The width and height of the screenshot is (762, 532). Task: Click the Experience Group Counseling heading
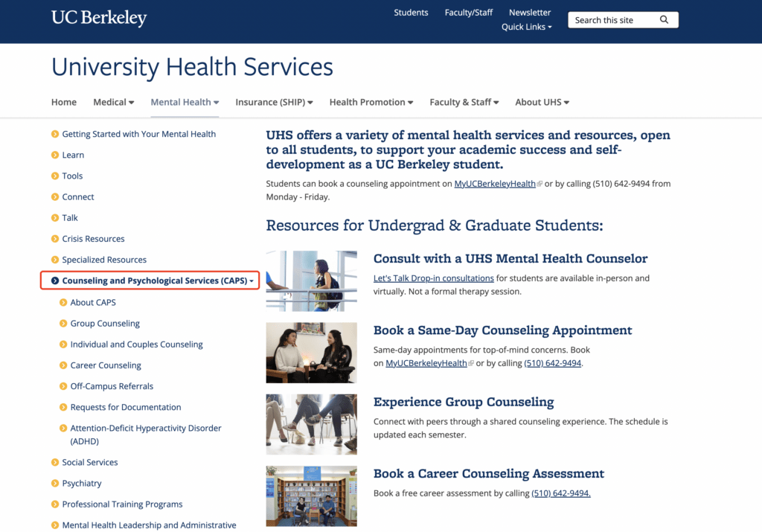click(x=464, y=402)
